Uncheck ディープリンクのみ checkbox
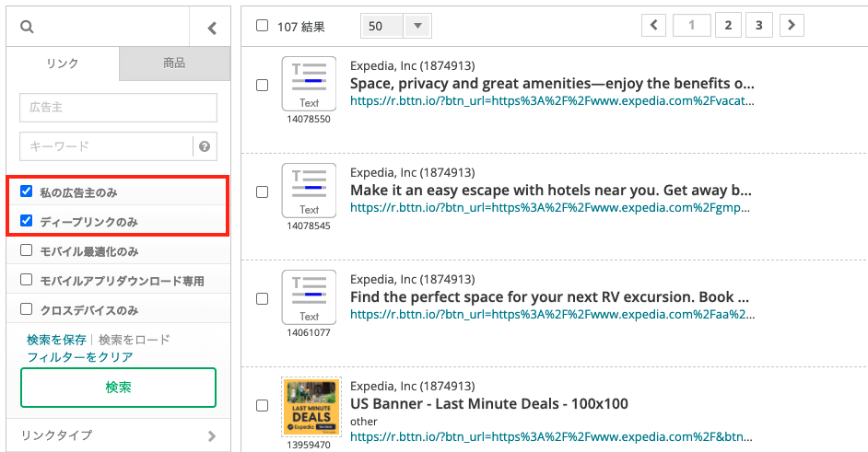868x452 pixels. tap(26, 221)
